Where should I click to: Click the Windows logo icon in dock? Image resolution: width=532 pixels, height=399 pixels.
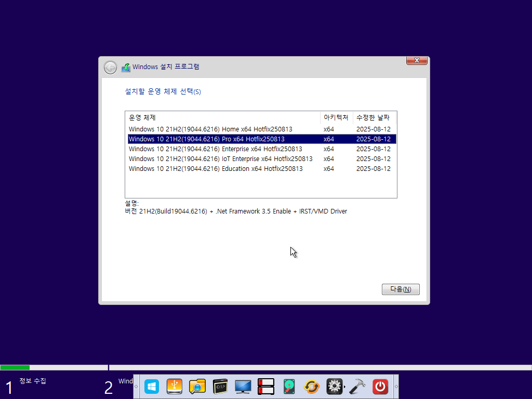tap(152, 387)
